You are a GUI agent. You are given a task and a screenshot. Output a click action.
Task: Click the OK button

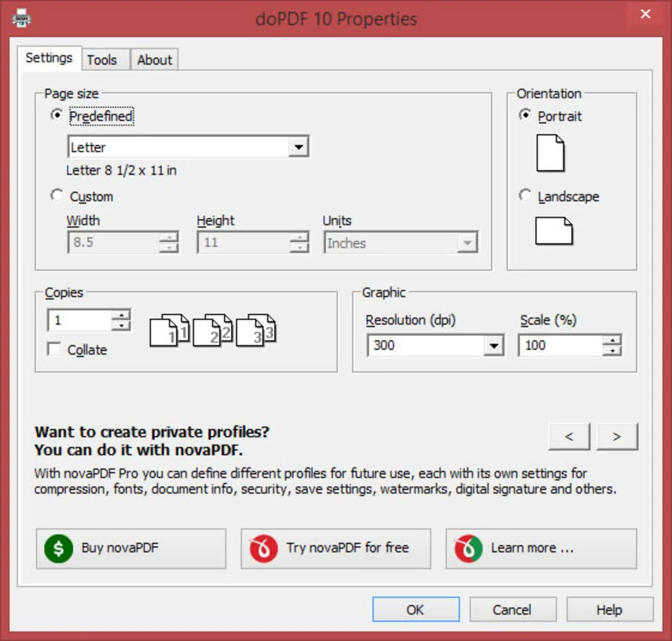[x=416, y=609]
